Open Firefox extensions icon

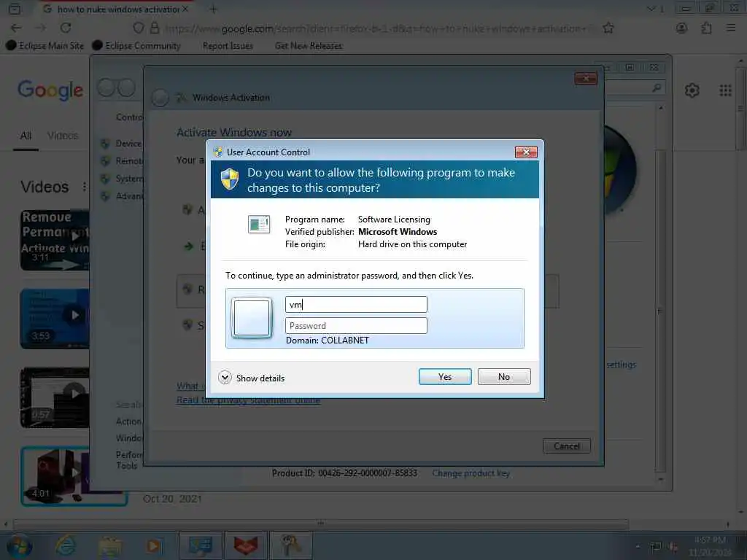tap(706, 28)
